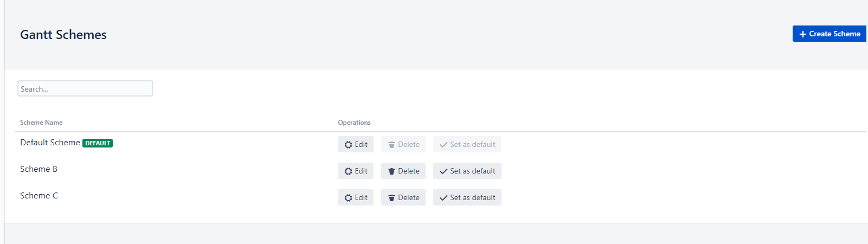The width and height of the screenshot is (868, 244).
Task: Click the trash icon for Scheme B
Action: [x=391, y=171]
